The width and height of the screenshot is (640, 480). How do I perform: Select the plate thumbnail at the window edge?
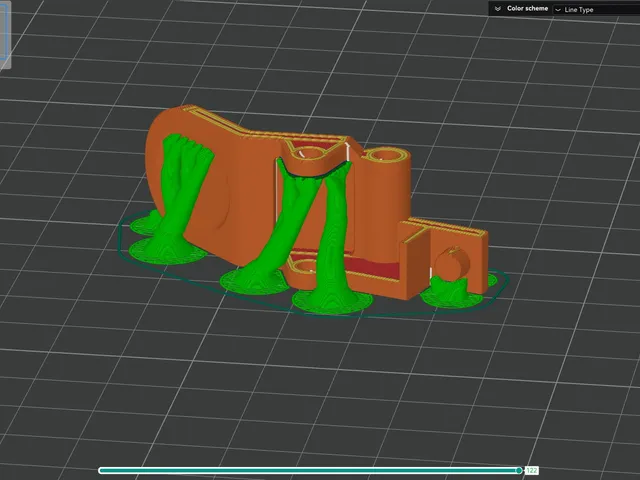(5, 34)
